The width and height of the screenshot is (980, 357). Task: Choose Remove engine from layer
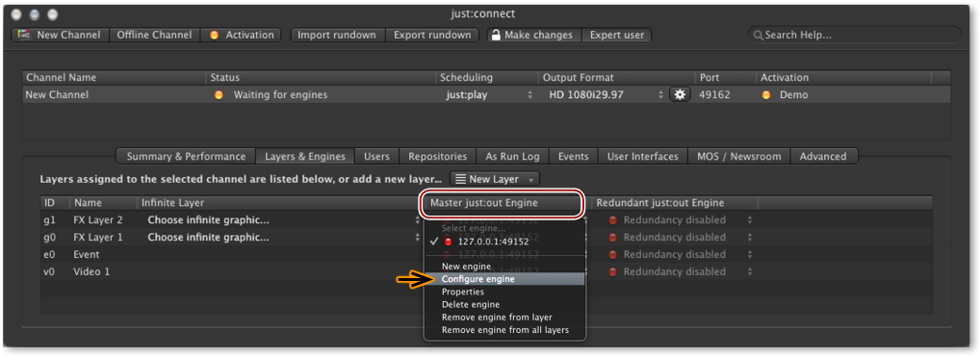point(504,317)
